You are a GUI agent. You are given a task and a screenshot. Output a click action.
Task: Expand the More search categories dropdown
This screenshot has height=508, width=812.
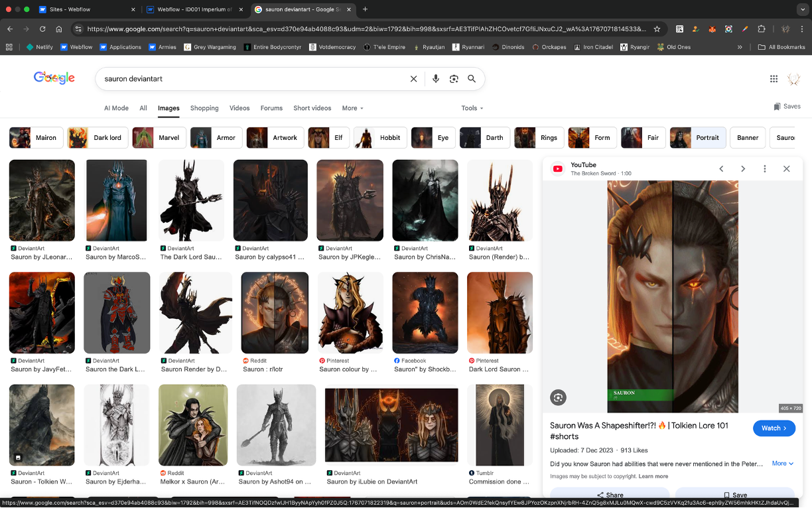(x=352, y=108)
